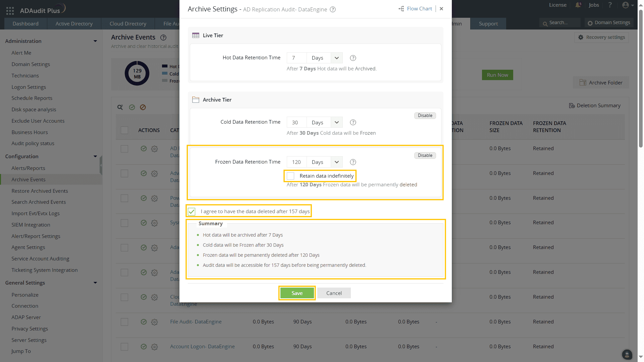
Task: Open Hot Data Retention unit dropdown
Action: pyautogui.click(x=336, y=58)
